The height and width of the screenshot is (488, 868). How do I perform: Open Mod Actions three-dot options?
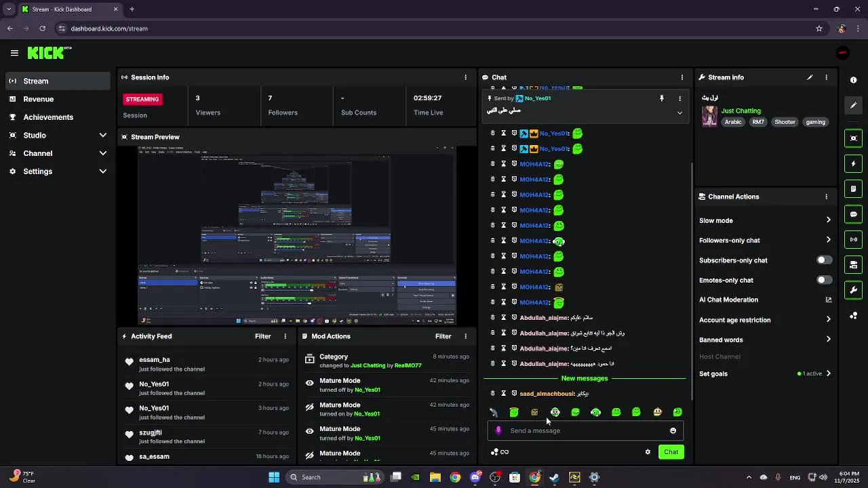point(465,336)
